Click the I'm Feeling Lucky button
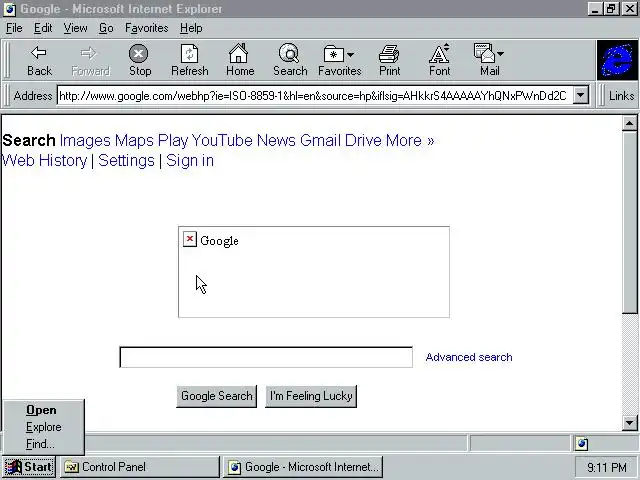The image size is (640, 480). (x=311, y=396)
